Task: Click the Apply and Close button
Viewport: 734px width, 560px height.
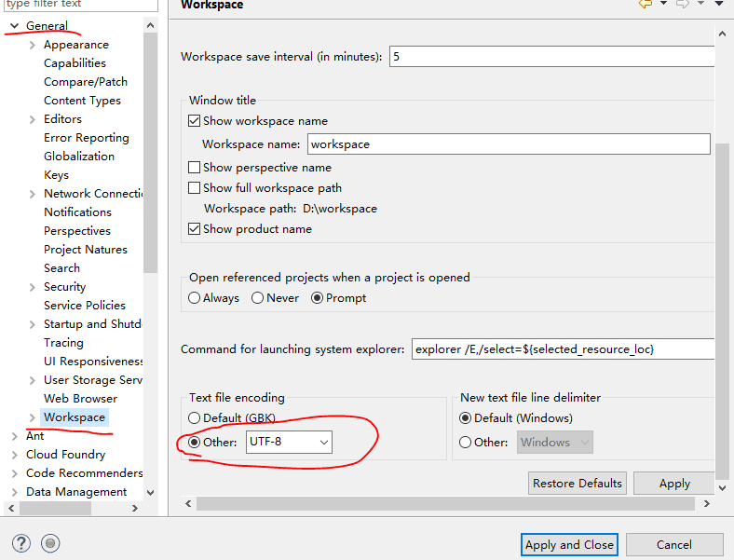Action: coord(569,545)
